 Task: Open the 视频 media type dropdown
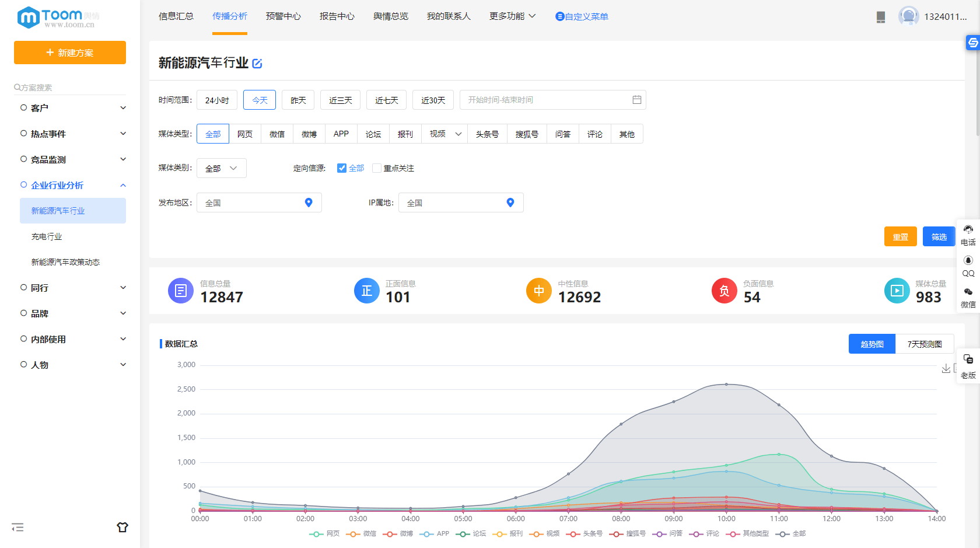444,134
